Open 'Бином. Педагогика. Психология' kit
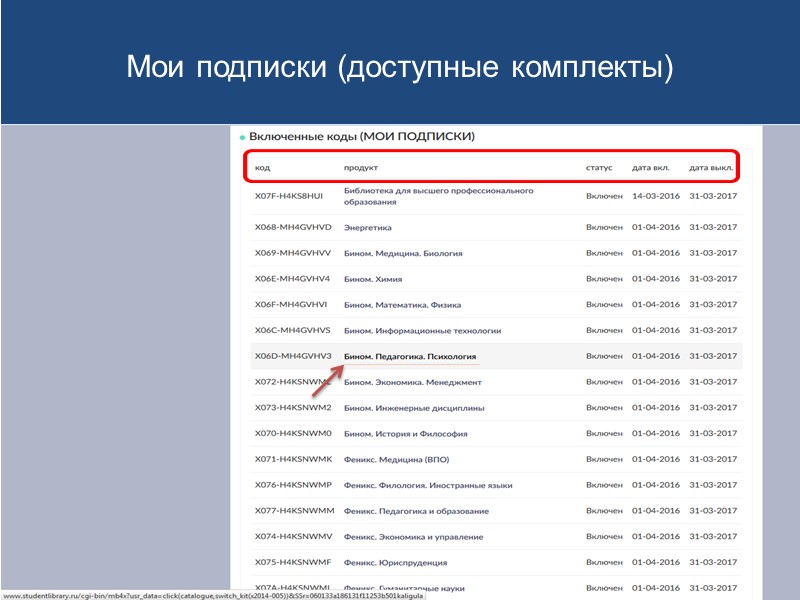 pyautogui.click(x=410, y=356)
